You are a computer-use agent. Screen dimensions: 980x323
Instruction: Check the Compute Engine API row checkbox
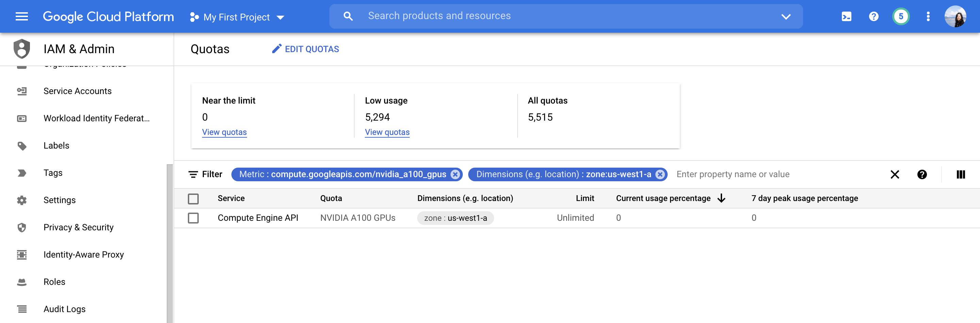click(193, 218)
